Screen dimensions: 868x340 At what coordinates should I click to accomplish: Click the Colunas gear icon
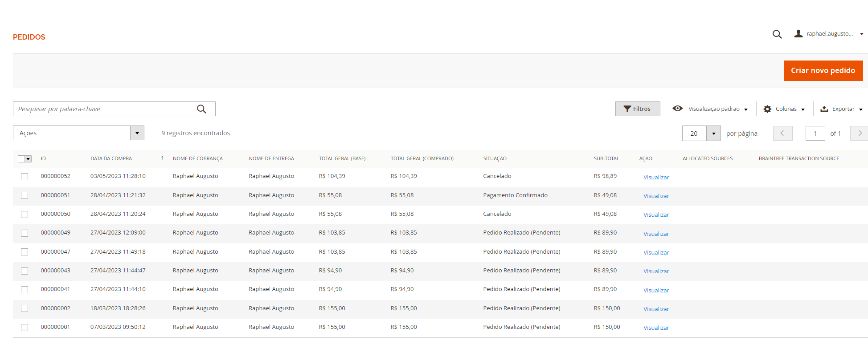click(767, 109)
